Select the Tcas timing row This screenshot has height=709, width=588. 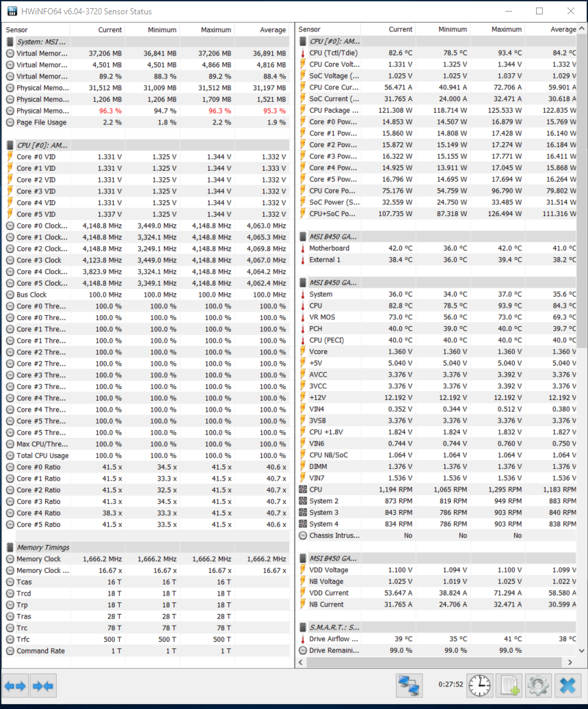[x=146, y=582]
